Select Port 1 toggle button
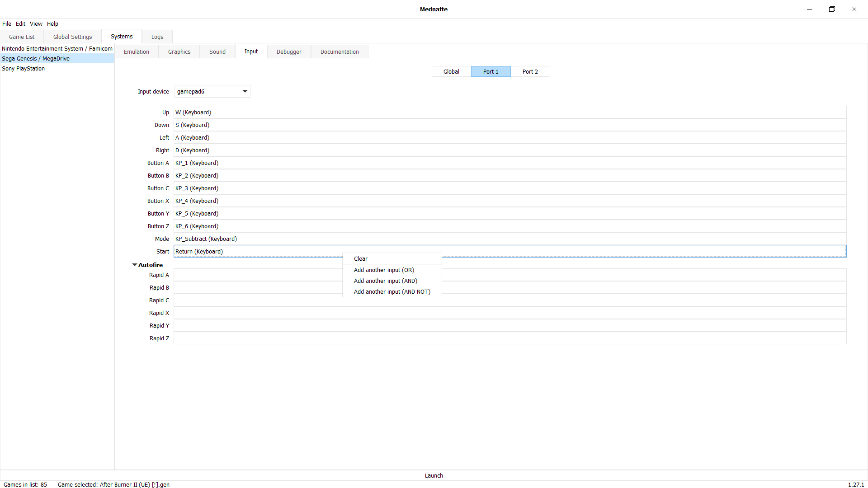868x488 pixels. click(x=490, y=71)
